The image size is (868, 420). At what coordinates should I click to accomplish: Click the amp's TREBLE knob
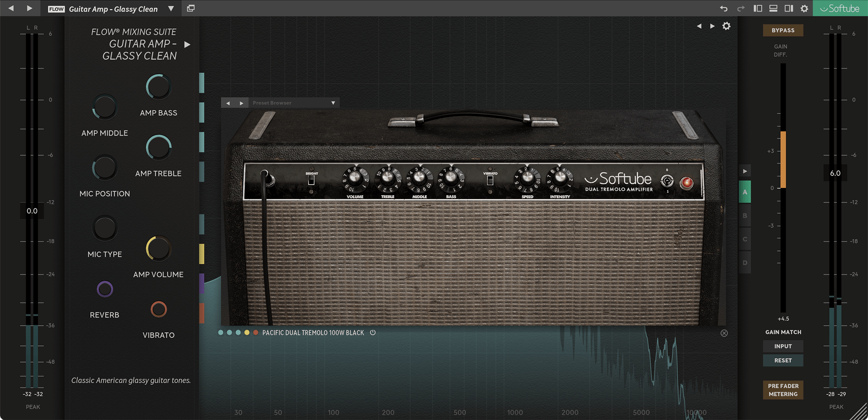(387, 179)
